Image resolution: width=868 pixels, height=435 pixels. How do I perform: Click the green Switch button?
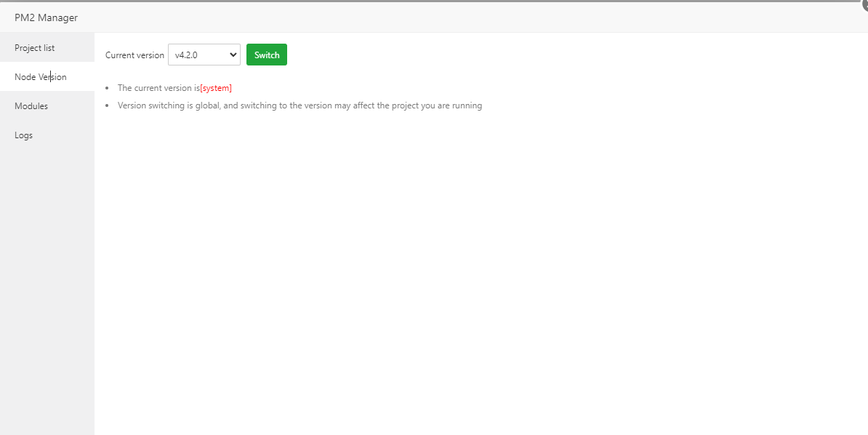pyautogui.click(x=267, y=55)
